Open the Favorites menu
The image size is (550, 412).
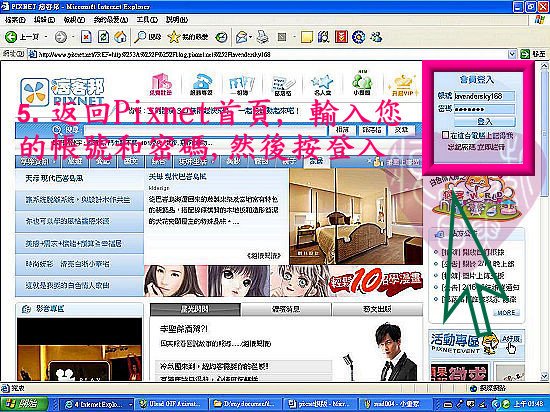(x=111, y=20)
